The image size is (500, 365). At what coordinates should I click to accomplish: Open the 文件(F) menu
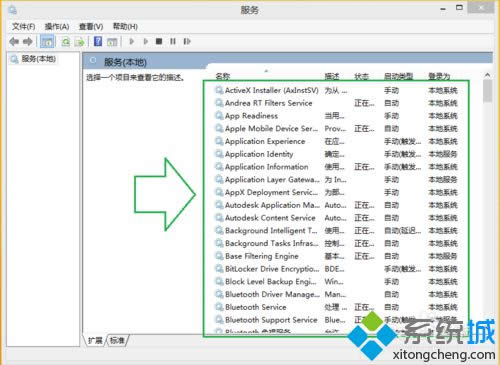[x=23, y=26]
